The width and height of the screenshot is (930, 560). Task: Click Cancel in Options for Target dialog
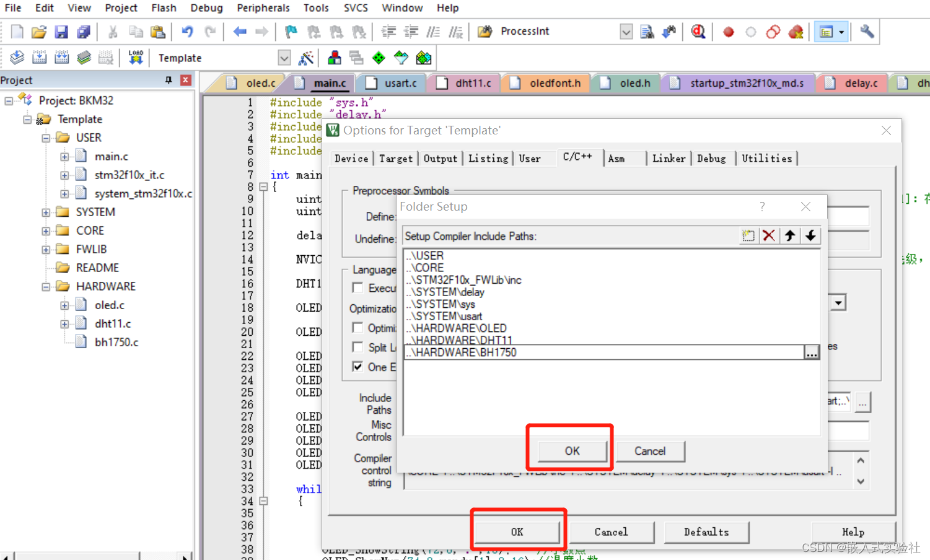[612, 532]
